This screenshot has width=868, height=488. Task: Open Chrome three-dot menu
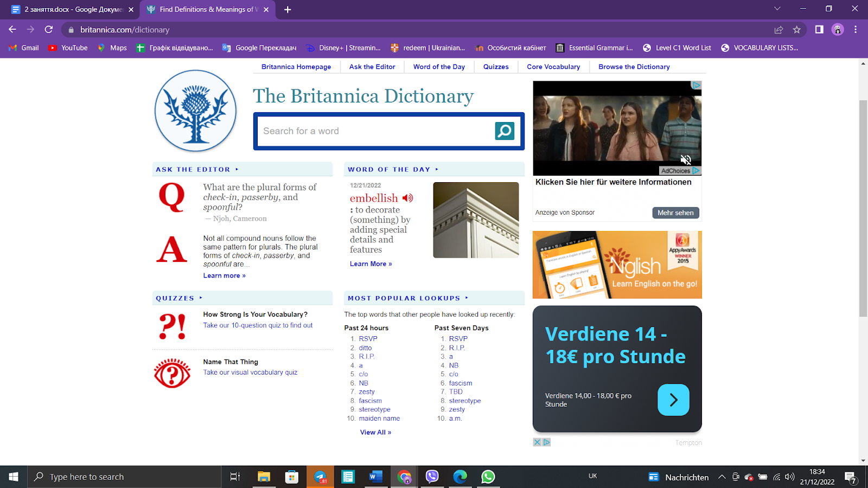pyautogui.click(x=856, y=30)
